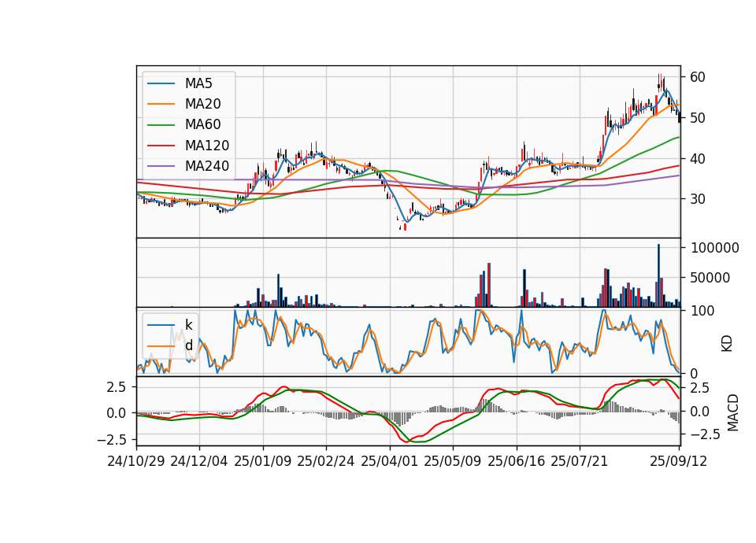This screenshot has width=756, height=543.
Task: Click the date label 25/02/24
Action: click(x=326, y=461)
